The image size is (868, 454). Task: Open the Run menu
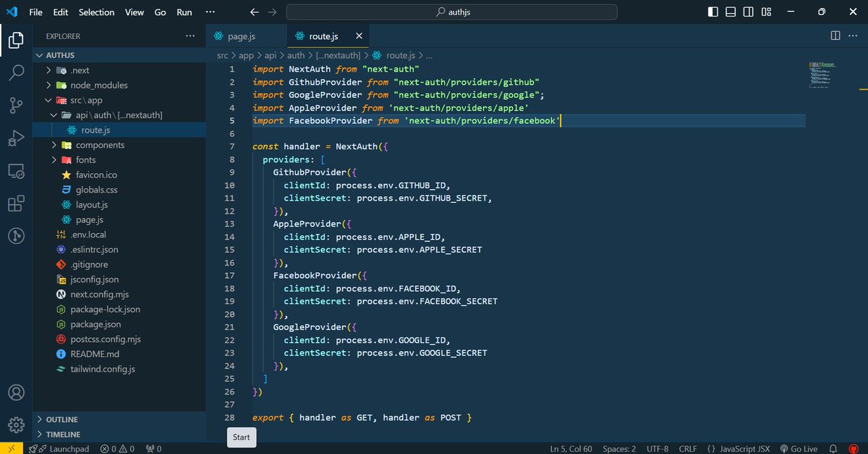coord(184,12)
